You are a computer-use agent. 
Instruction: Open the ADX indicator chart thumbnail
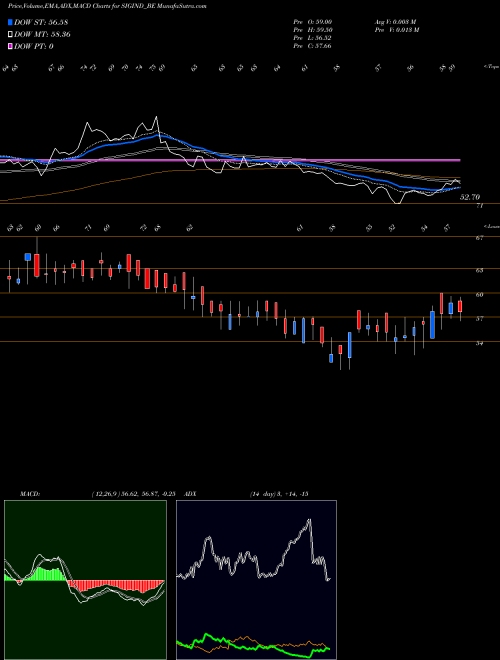click(x=256, y=580)
